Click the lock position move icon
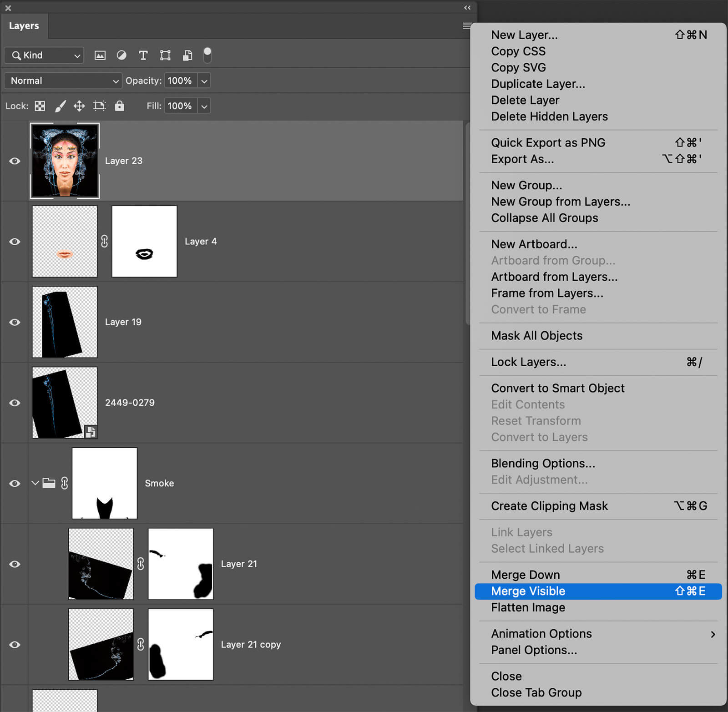 pos(79,106)
